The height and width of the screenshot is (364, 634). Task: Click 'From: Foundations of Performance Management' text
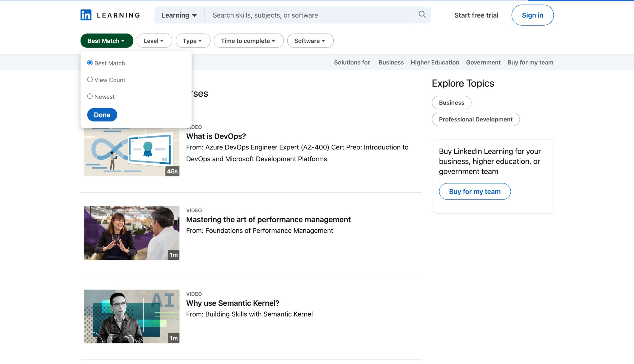(x=259, y=230)
